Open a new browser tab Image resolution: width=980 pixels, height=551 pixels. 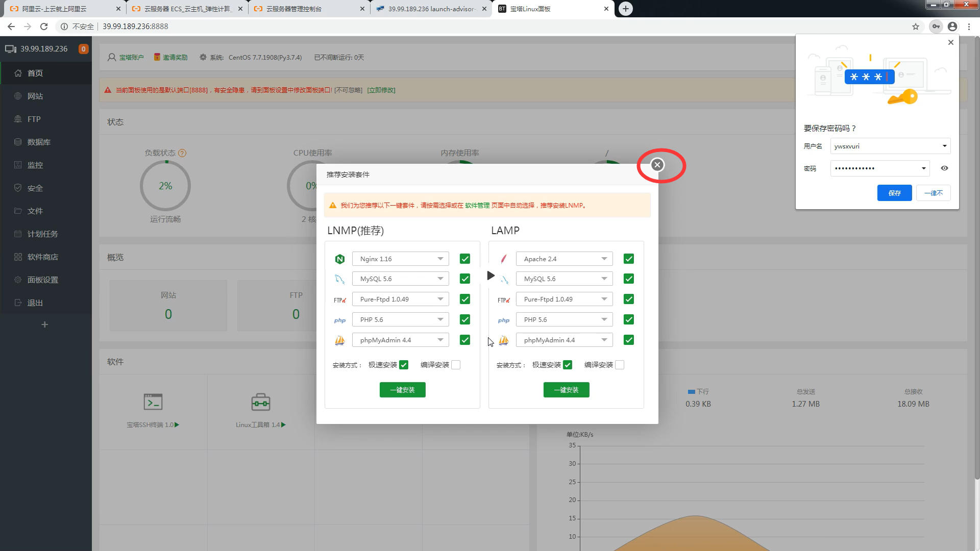tap(626, 9)
